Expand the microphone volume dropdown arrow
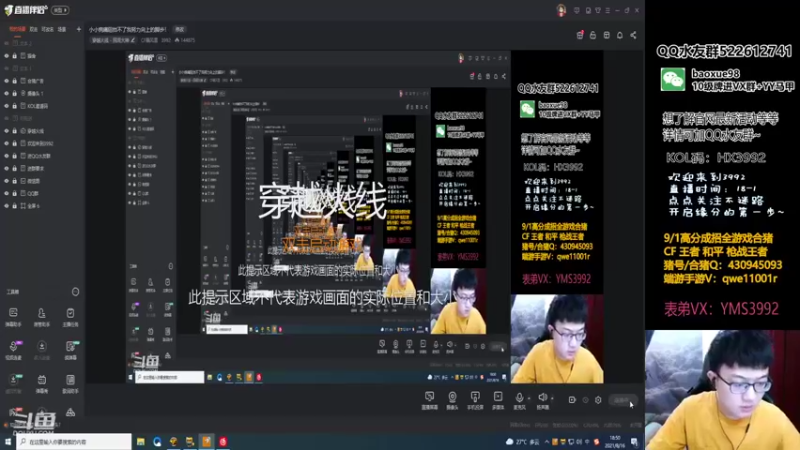The width and height of the screenshot is (800, 450). click(x=529, y=398)
